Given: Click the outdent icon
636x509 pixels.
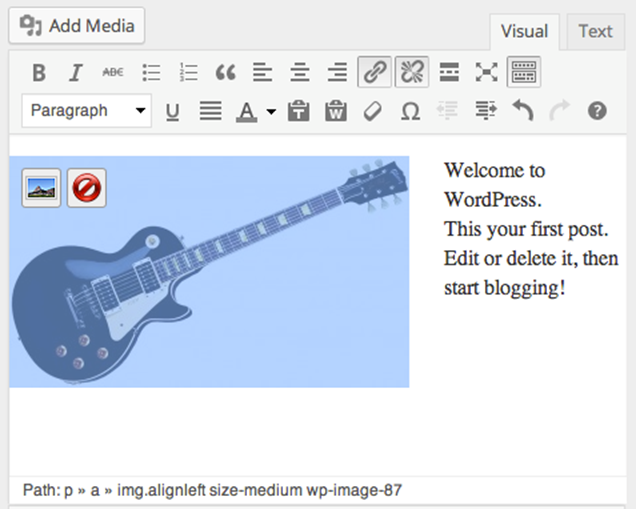Looking at the screenshot, I should coord(447,111).
